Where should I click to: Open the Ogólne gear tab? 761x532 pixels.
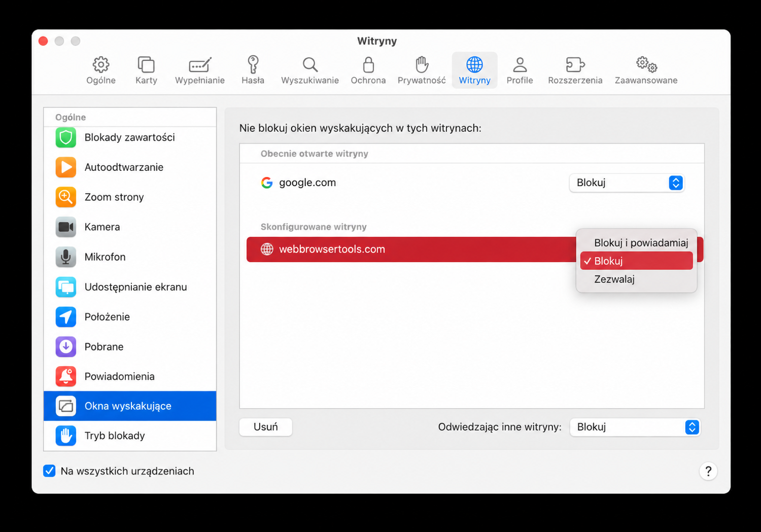pyautogui.click(x=101, y=70)
